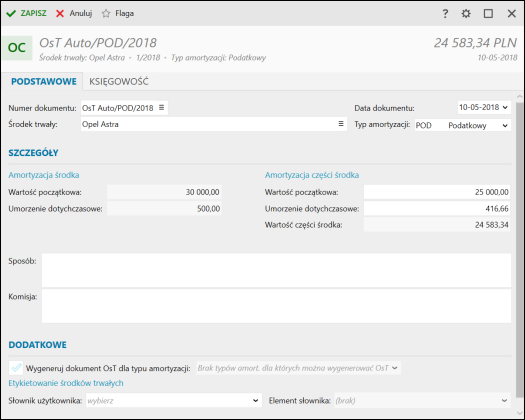Click the list icon in the Środek trwały field
The height and width of the screenshot is (420, 525).
(x=341, y=124)
